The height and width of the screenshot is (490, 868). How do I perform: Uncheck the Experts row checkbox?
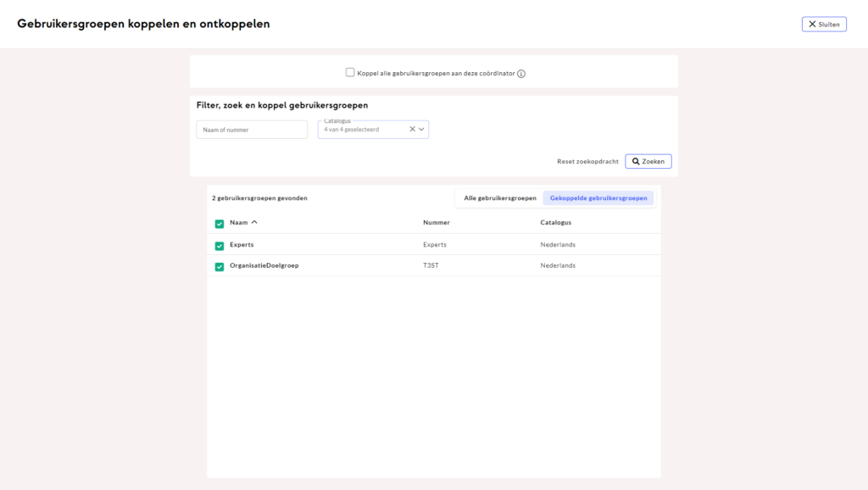pyautogui.click(x=220, y=246)
